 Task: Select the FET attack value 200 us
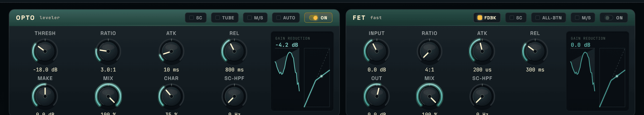[482, 70]
